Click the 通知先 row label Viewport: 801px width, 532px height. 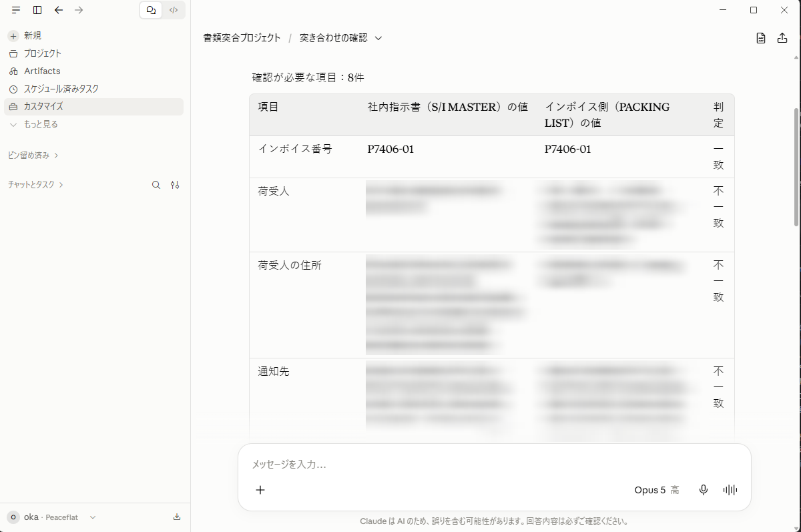(x=274, y=372)
